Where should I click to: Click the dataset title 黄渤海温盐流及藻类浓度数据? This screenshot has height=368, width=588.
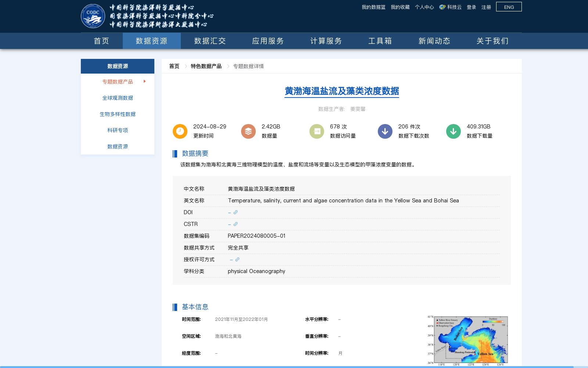(x=342, y=91)
